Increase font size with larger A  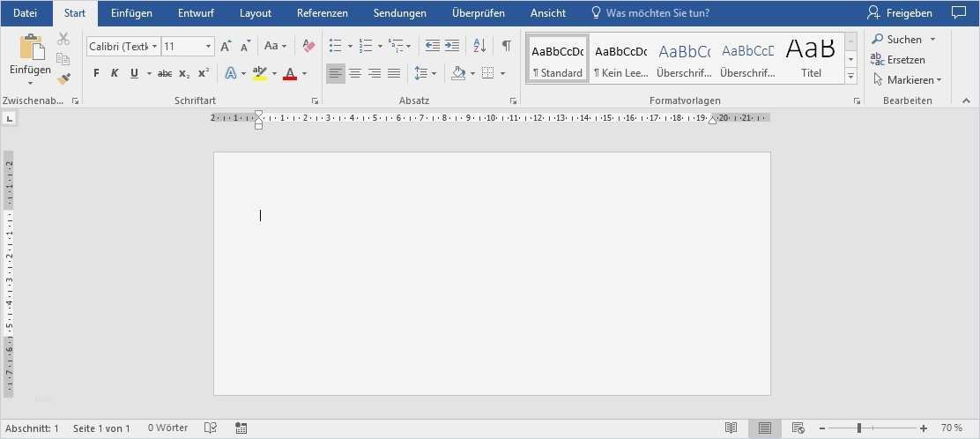pyautogui.click(x=226, y=46)
